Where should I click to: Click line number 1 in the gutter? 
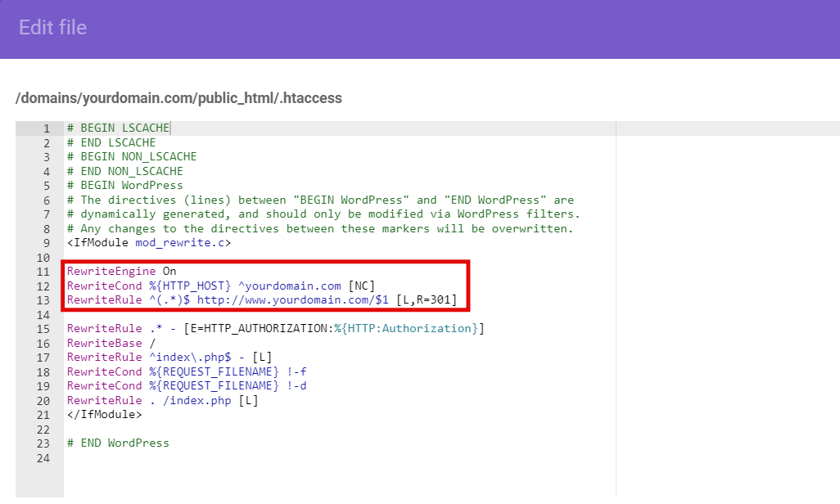(x=47, y=128)
